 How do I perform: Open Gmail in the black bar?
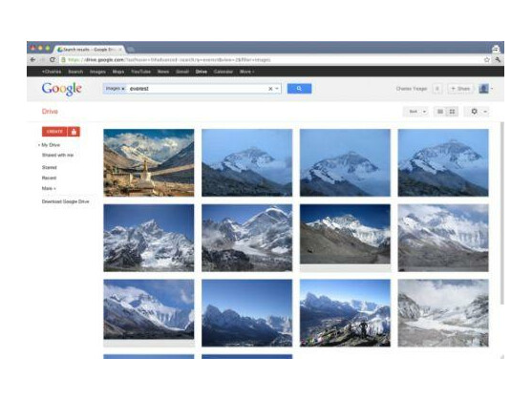(x=182, y=72)
